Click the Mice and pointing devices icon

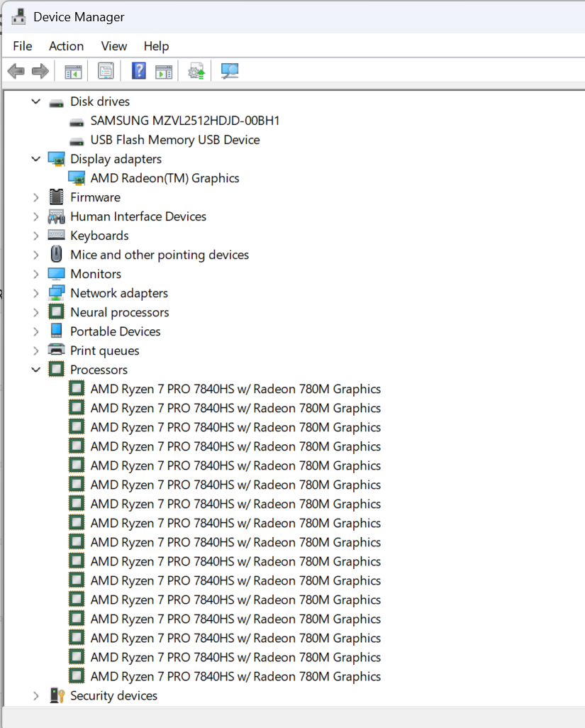point(56,255)
